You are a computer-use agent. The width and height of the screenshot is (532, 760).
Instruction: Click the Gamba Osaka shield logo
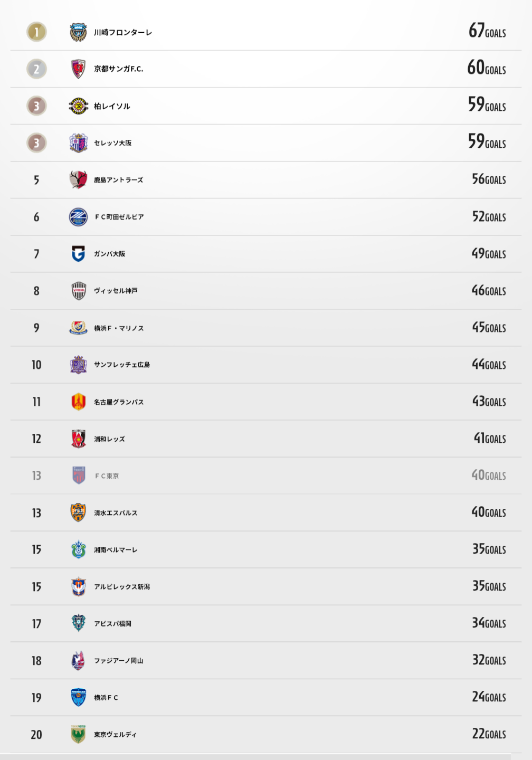coord(78,254)
